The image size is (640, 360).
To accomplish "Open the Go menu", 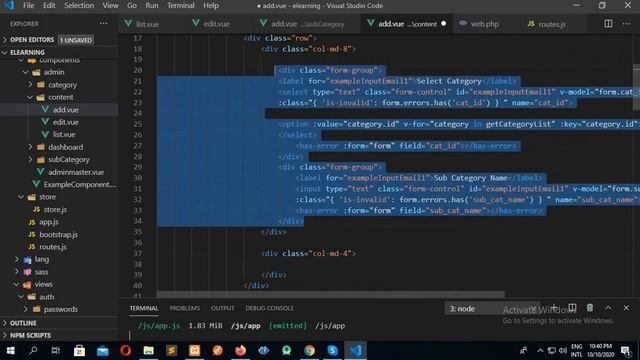I will (x=132, y=6).
